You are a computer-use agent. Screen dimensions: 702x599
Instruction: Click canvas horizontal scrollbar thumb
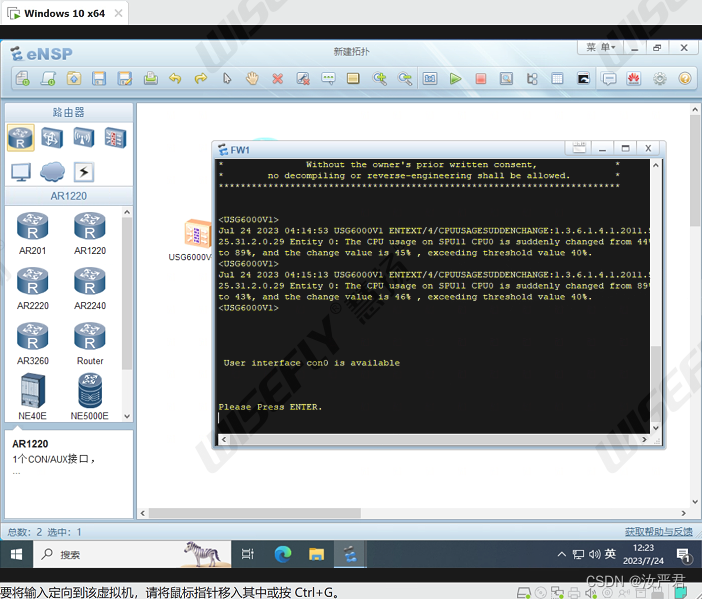255,513
